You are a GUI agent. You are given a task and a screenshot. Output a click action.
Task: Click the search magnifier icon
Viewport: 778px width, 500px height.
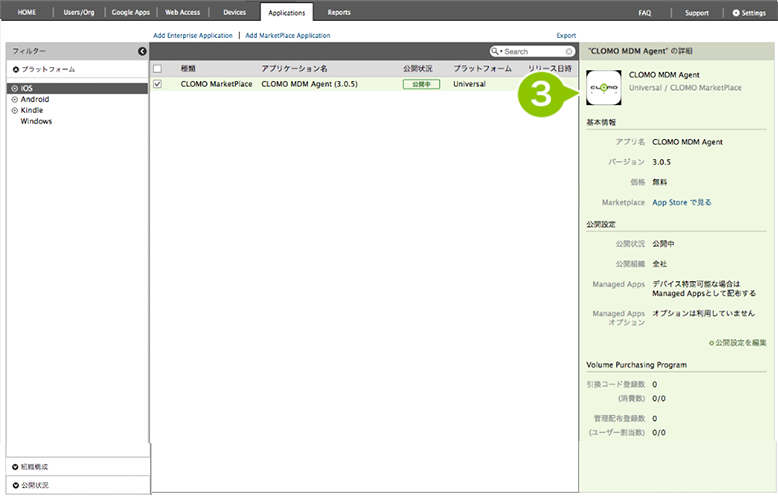pyautogui.click(x=495, y=51)
